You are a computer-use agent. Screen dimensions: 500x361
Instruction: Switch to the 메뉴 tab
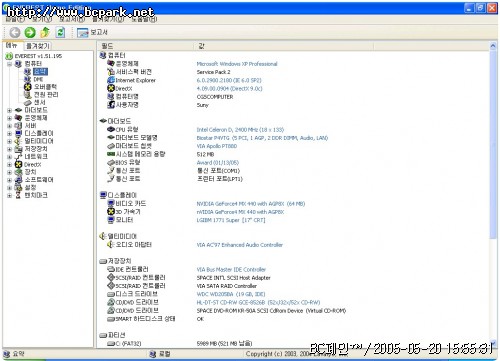(12, 45)
